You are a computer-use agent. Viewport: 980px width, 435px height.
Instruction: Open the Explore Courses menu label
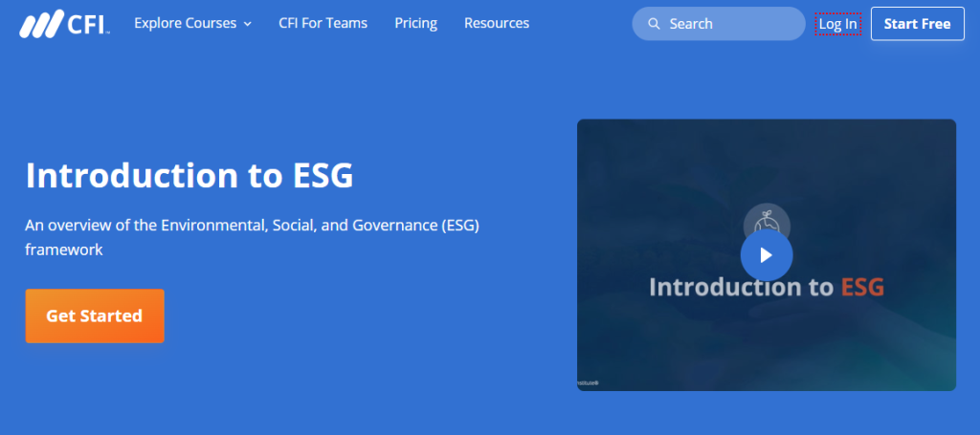(x=185, y=23)
